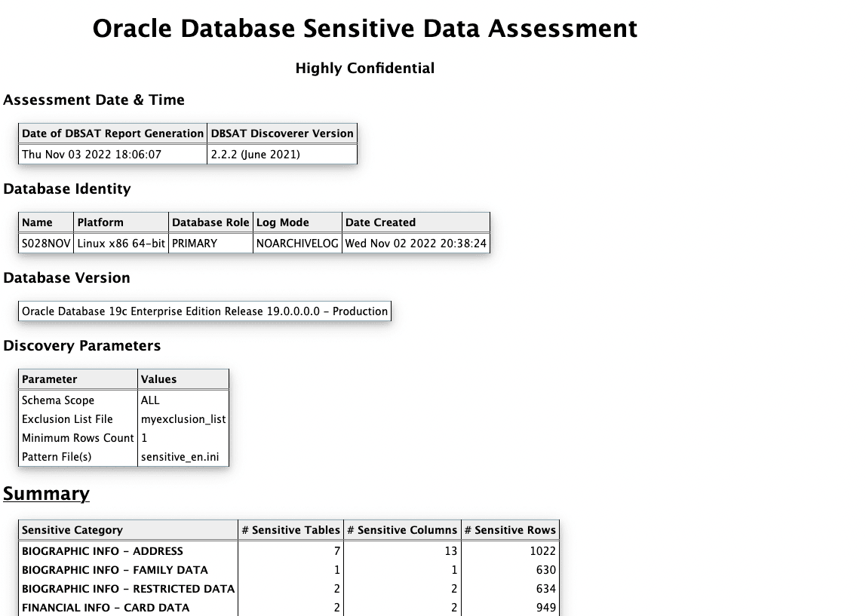Click the report title heading
Viewport: 866px width, 616px height.
[x=364, y=29]
